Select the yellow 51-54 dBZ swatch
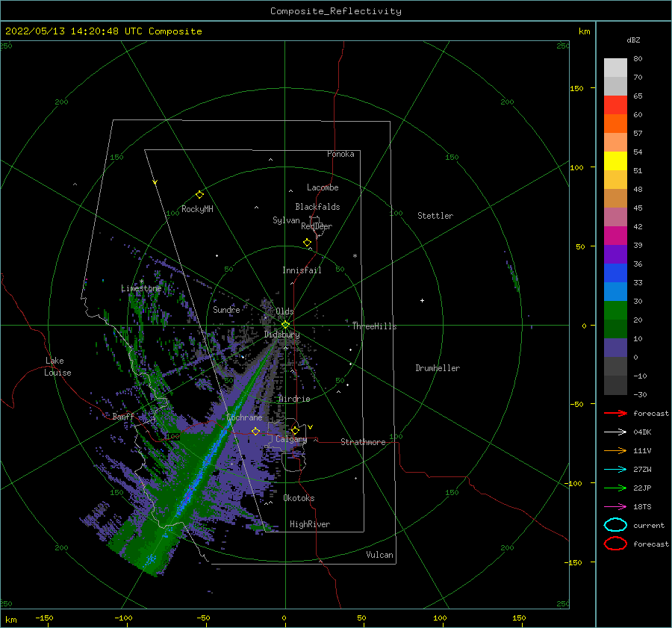Viewport: 672px width, 628px height. click(615, 161)
